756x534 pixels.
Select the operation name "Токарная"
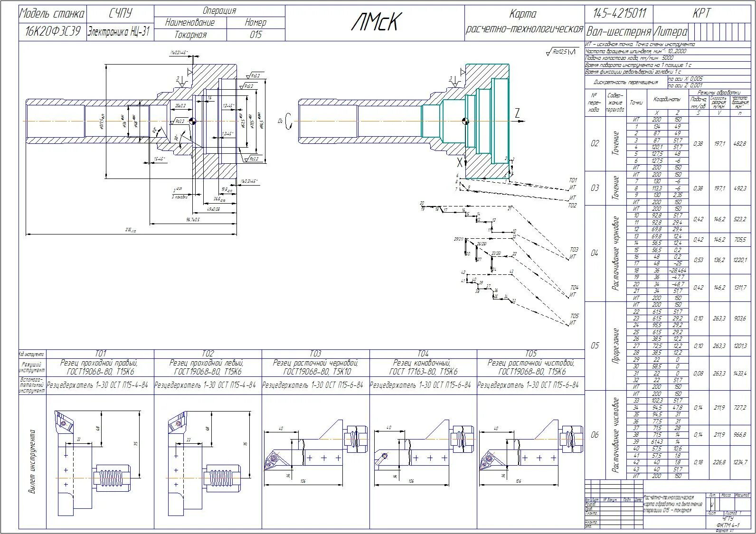[x=190, y=35]
